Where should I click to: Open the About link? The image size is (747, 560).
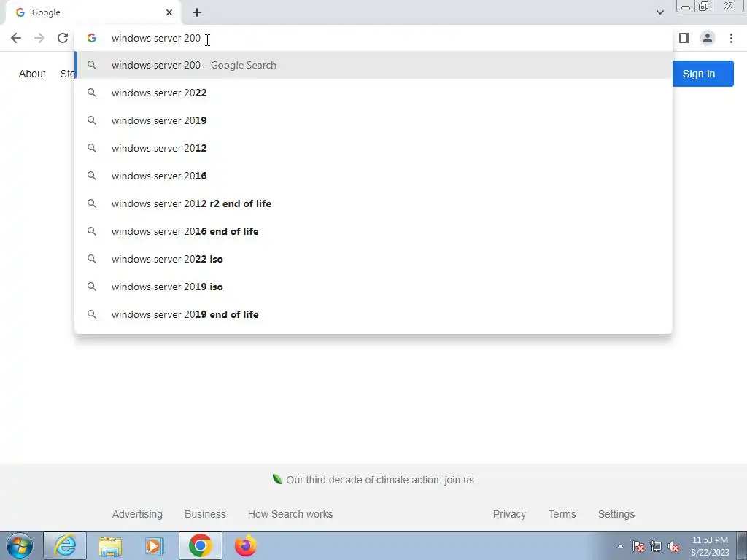(32, 74)
